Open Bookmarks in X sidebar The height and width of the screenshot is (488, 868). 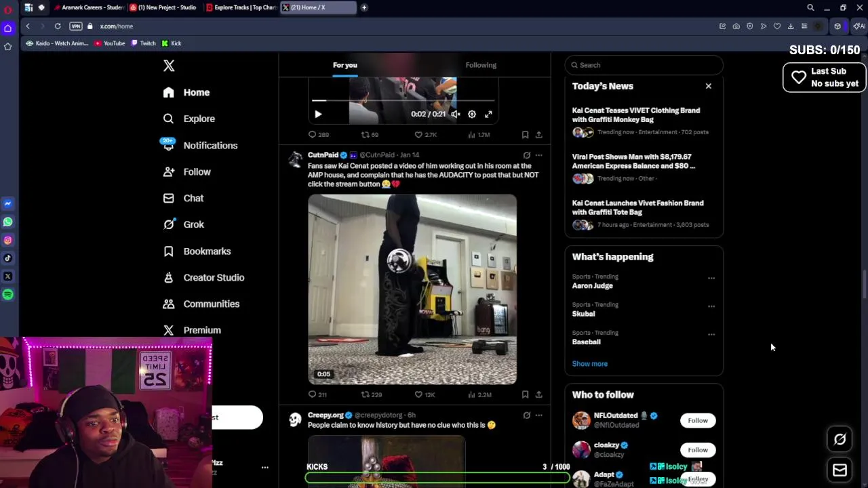[x=197, y=251]
